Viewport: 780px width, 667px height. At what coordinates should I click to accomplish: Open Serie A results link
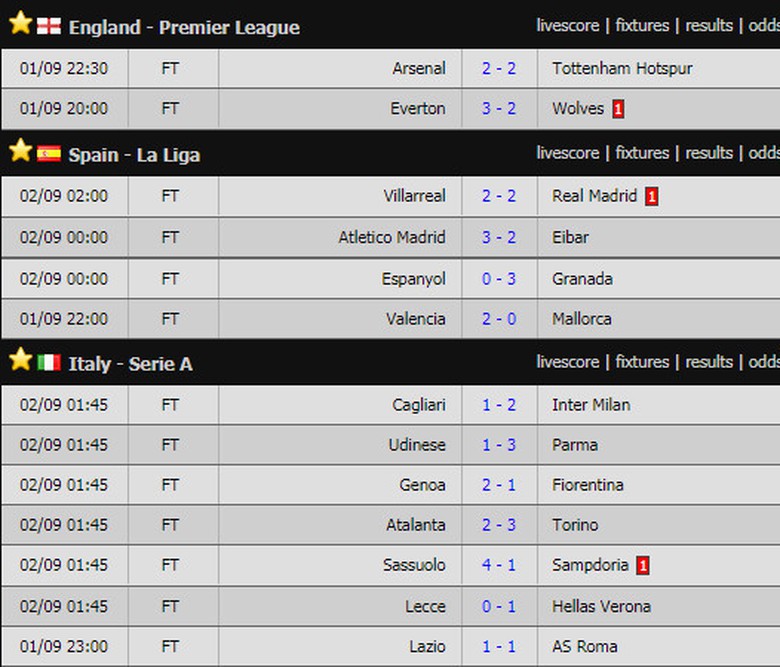coord(709,361)
